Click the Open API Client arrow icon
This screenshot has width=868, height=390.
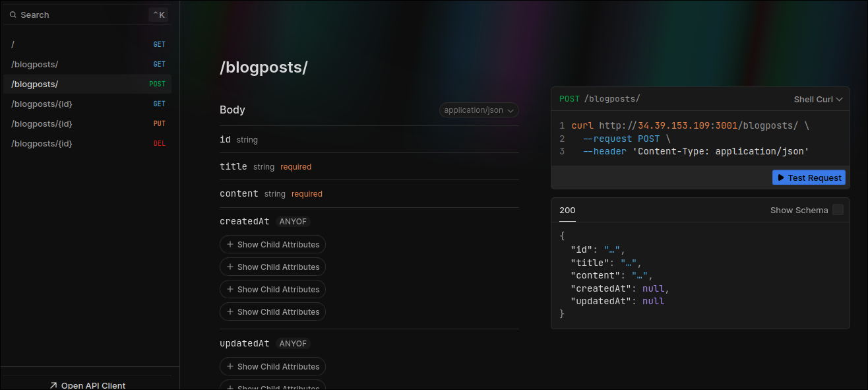53,385
